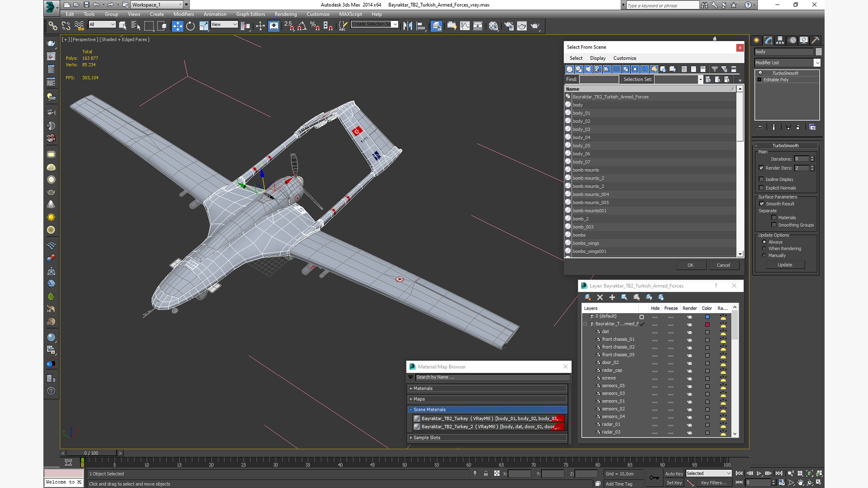Image resolution: width=868 pixels, height=488 pixels.
Task: Open Key Filters dialog button
Action: [714, 483]
